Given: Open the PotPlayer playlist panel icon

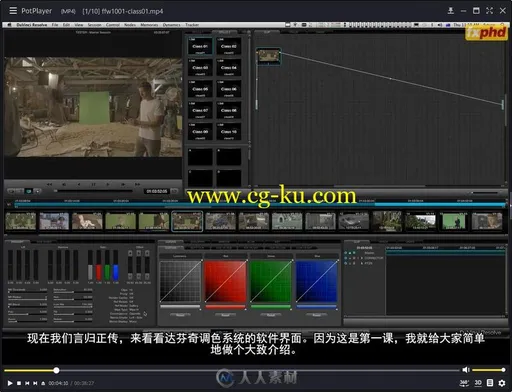Looking at the screenshot, I should (x=490, y=383).
